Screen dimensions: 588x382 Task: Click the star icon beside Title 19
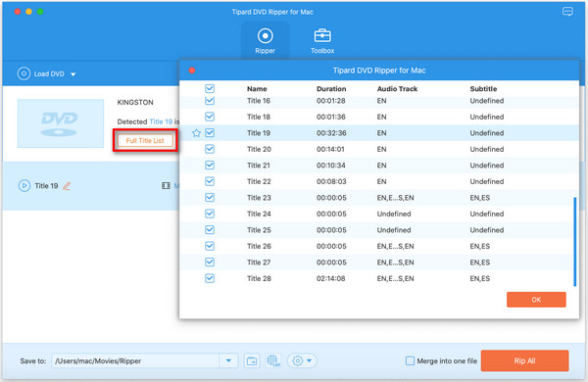[196, 132]
